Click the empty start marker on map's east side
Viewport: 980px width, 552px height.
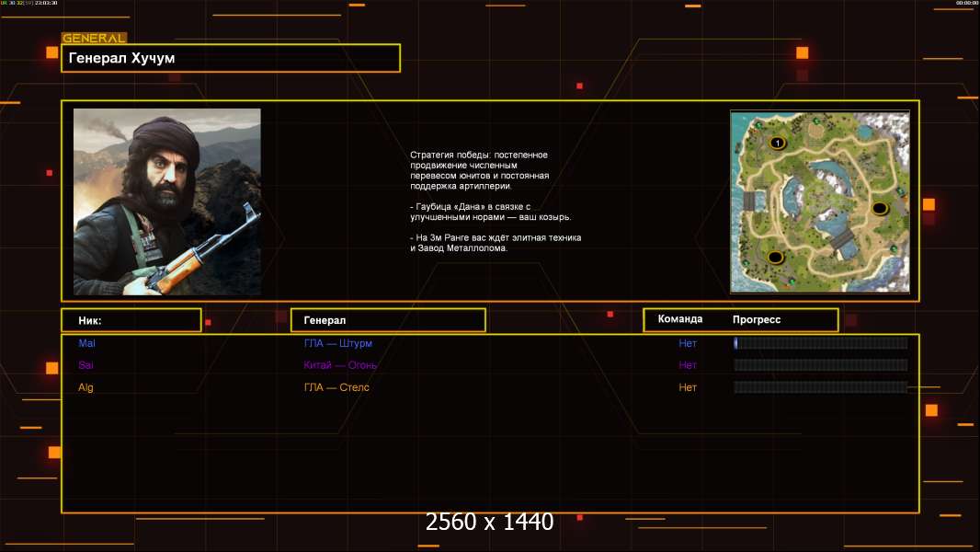click(x=879, y=208)
